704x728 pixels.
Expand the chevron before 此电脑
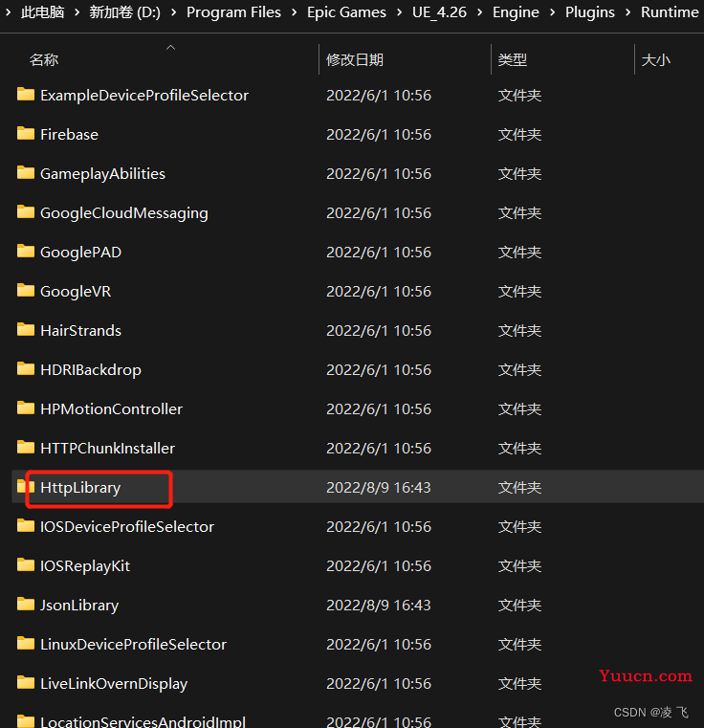(9, 12)
